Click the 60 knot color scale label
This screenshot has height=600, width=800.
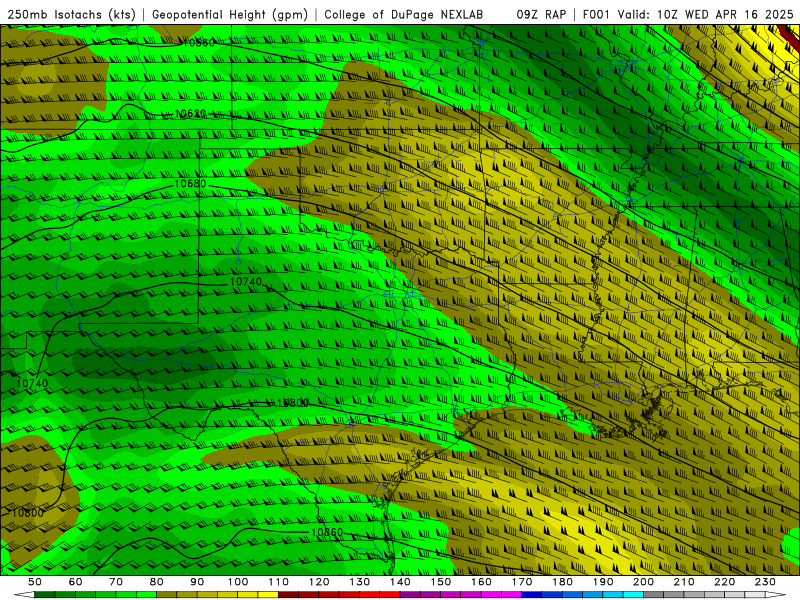[76, 582]
